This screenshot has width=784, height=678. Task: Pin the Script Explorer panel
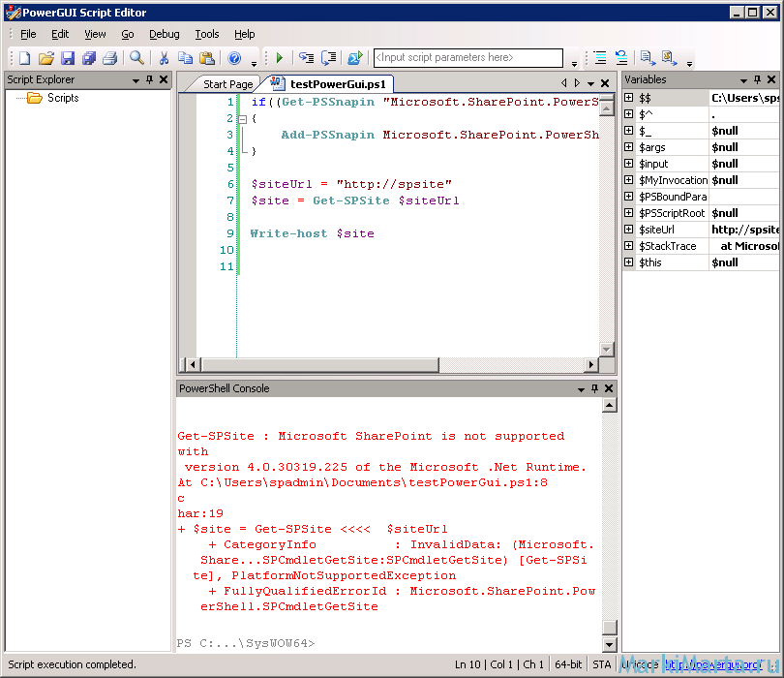(149, 79)
